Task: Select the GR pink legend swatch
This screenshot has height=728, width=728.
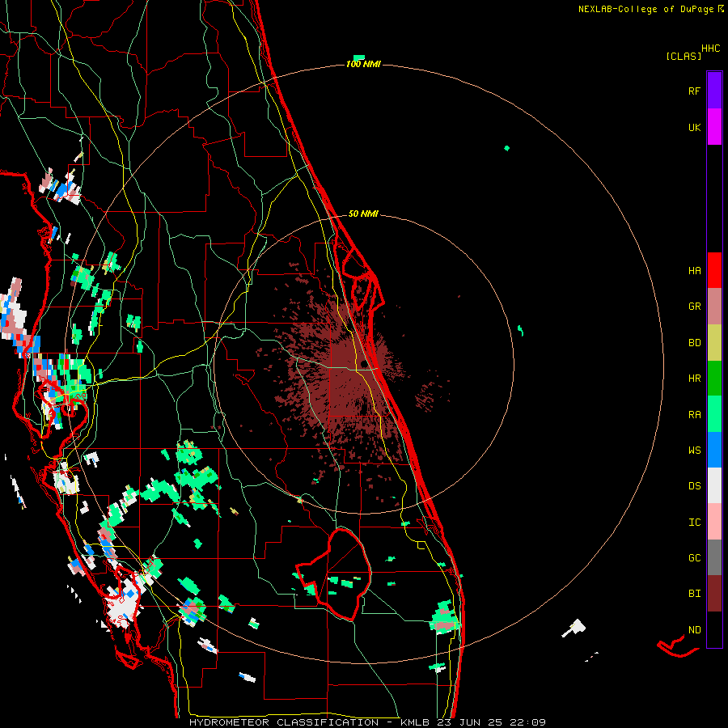Action: (714, 306)
